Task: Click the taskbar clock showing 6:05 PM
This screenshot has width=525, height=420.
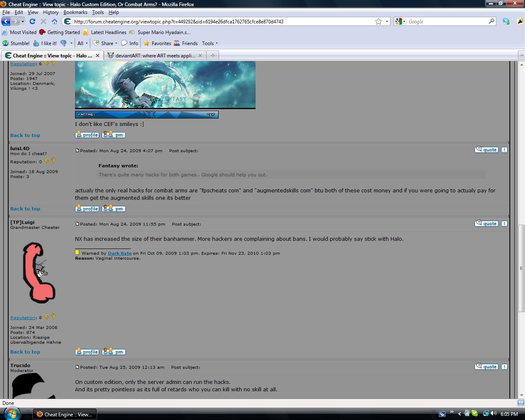Action: pos(509,414)
